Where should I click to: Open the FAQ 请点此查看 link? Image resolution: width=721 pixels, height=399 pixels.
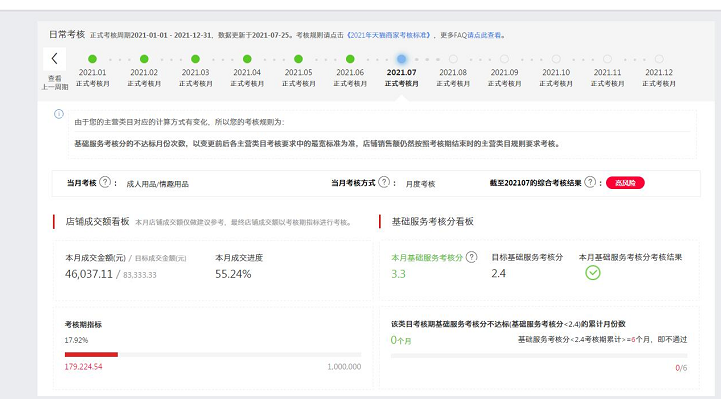pos(484,35)
